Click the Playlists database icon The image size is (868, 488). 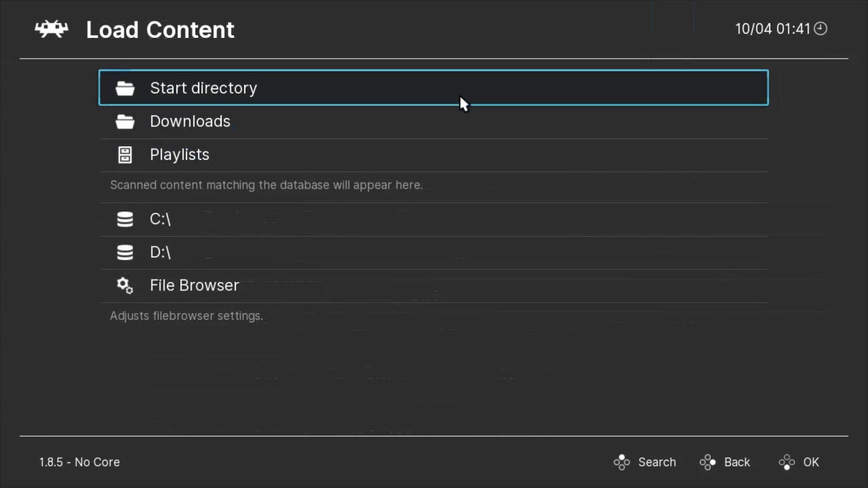pyautogui.click(x=125, y=155)
